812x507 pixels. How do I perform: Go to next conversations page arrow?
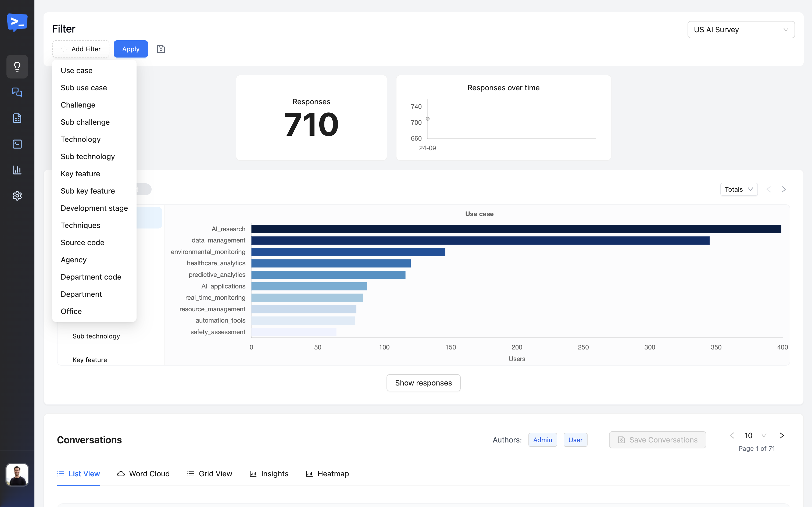(781, 435)
